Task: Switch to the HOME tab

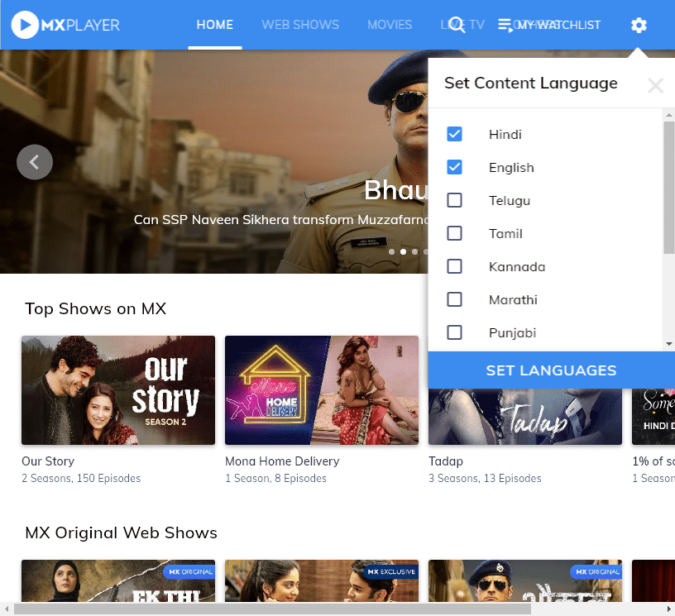Action: coord(215,25)
